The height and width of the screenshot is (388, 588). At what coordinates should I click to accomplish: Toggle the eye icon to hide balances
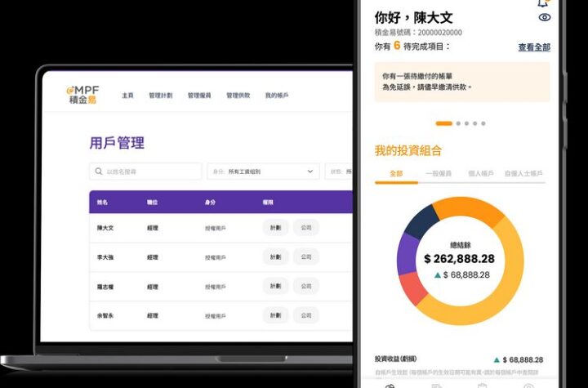point(545,17)
